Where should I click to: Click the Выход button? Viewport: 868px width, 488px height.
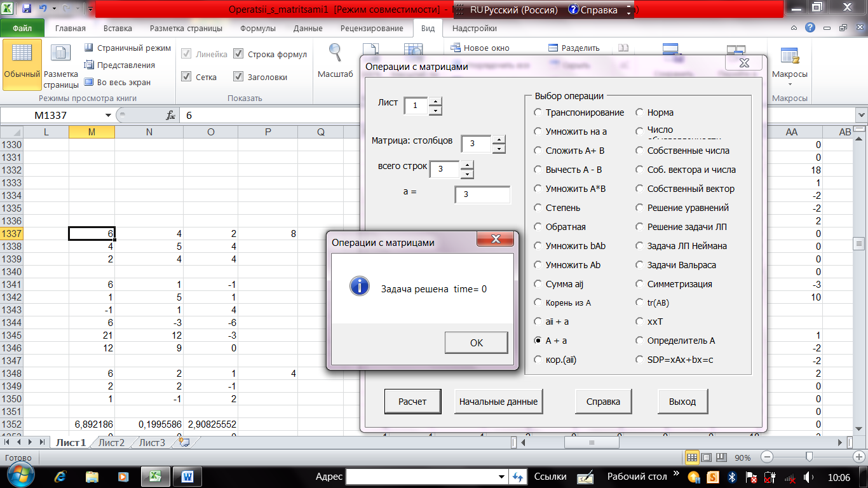(682, 402)
